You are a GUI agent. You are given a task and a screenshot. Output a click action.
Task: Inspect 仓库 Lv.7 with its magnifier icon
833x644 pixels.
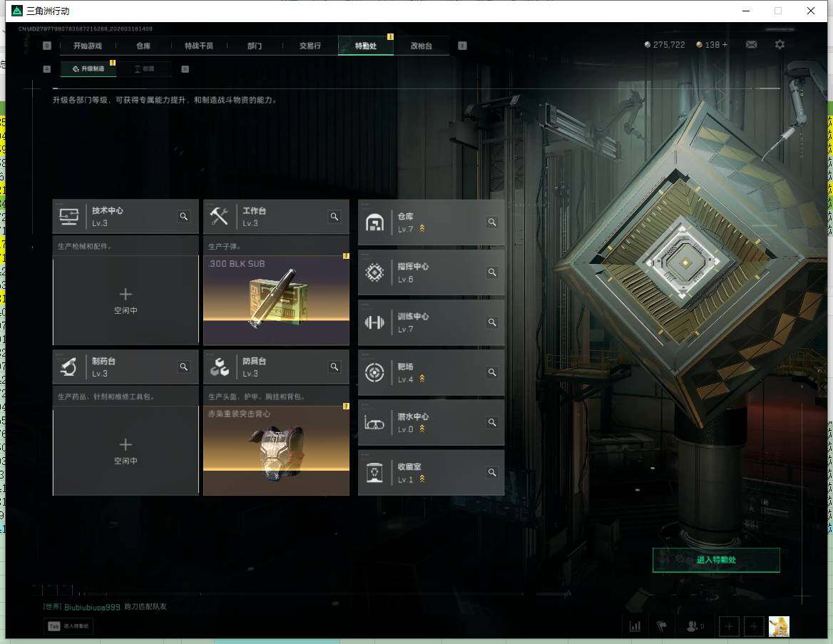pos(492,222)
